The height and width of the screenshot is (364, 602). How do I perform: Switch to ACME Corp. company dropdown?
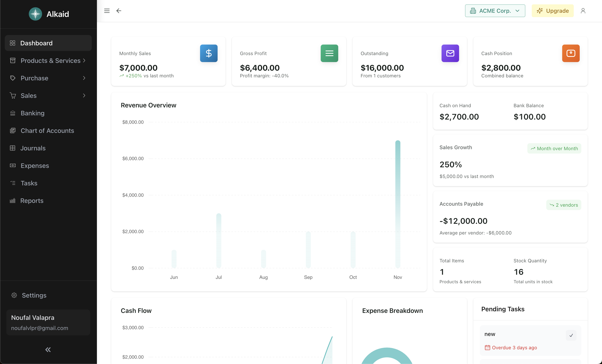point(494,11)
